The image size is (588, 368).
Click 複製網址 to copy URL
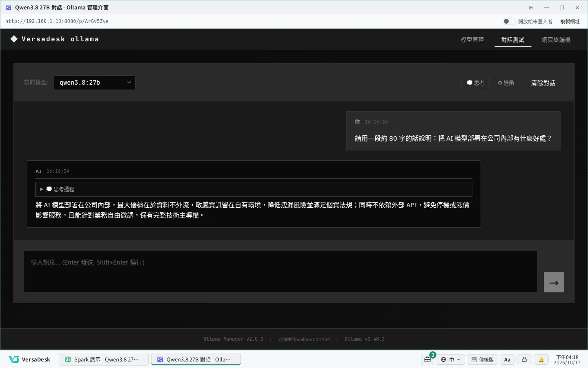point(570,21)
